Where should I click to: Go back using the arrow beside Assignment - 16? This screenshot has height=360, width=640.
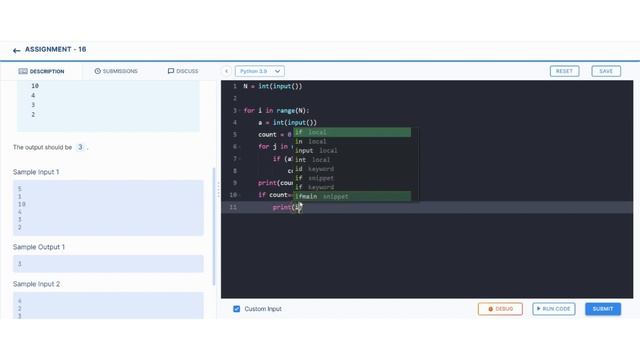[16, 51]
